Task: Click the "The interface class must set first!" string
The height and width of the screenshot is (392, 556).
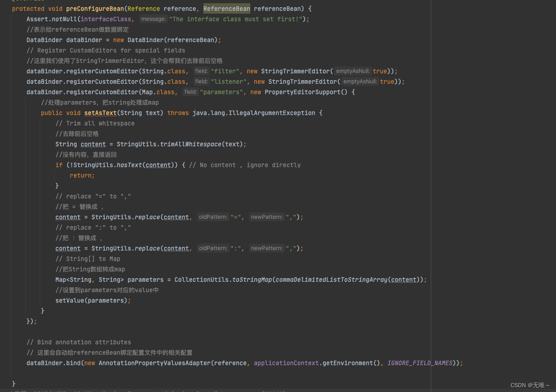Action: point(235,19)
